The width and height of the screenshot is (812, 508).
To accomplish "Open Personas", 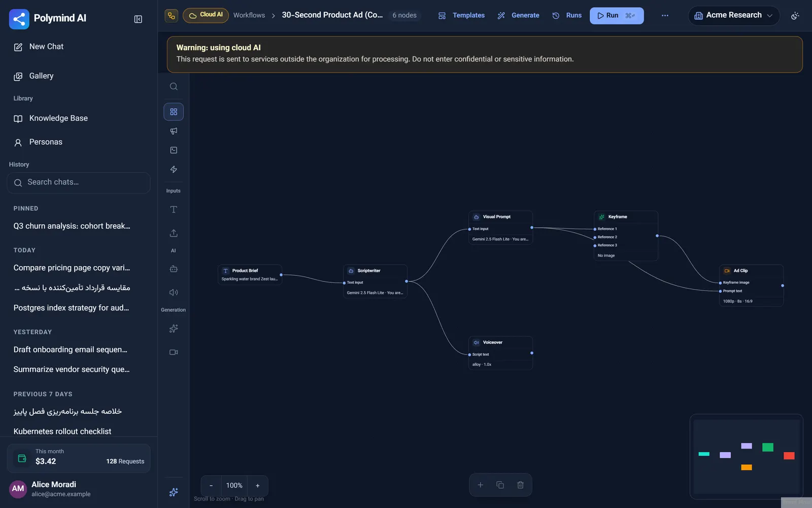I will (x=79, y=142).
